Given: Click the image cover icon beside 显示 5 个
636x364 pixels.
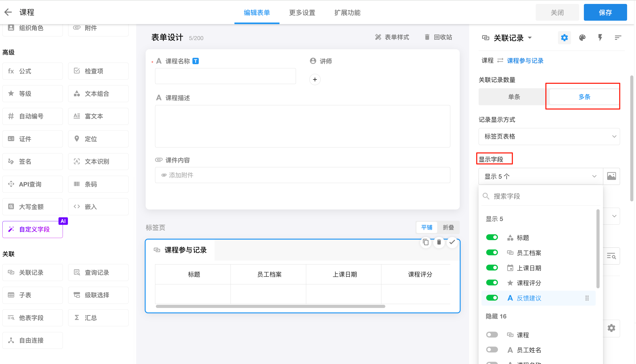Looking at the screenshot, I should (612, 176).
